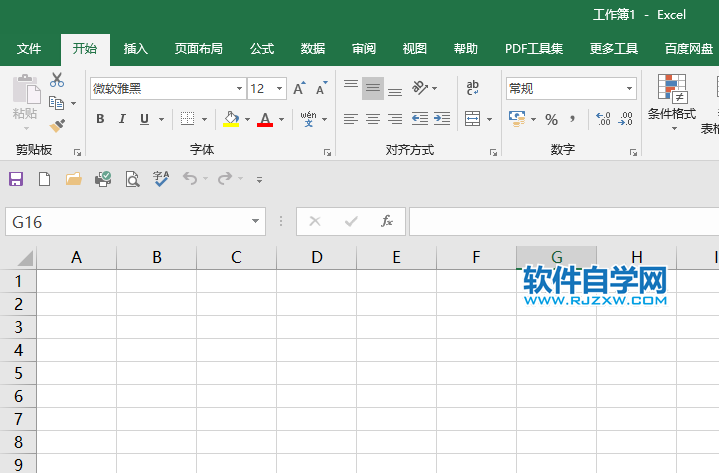Click the Insert Function fx button
This screenshot has width=719, height=473.
[x=387, y=221]
